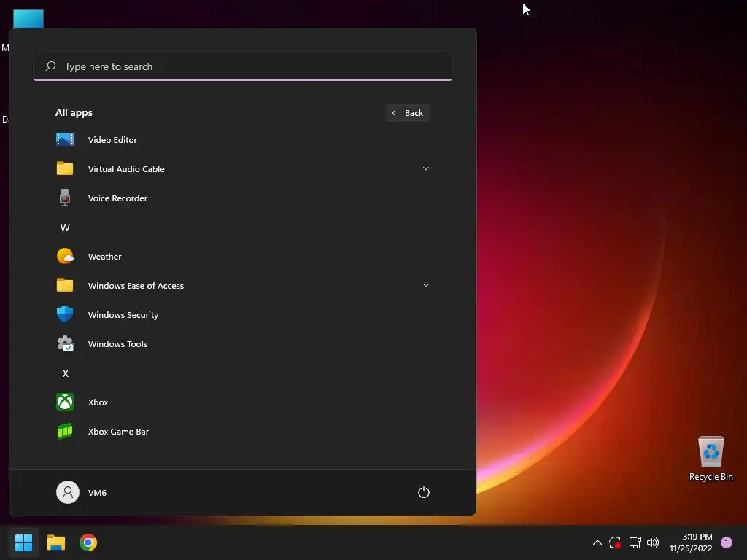Open the notification badge in the tray

tap(727, 542)
